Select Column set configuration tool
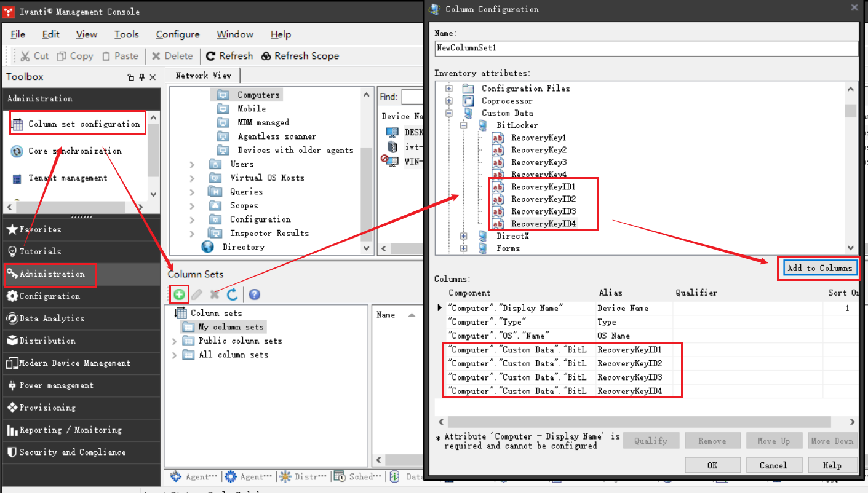 pos(84,124)
